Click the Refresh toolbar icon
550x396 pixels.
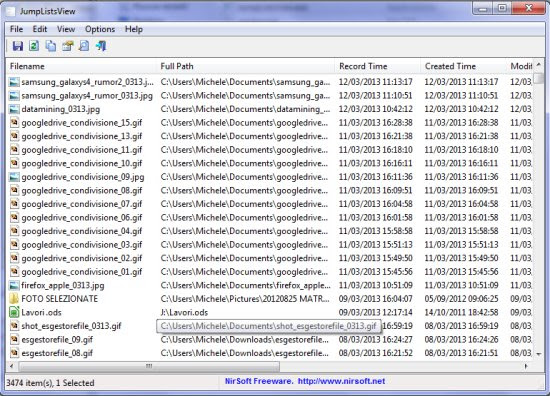pos(34,46)
